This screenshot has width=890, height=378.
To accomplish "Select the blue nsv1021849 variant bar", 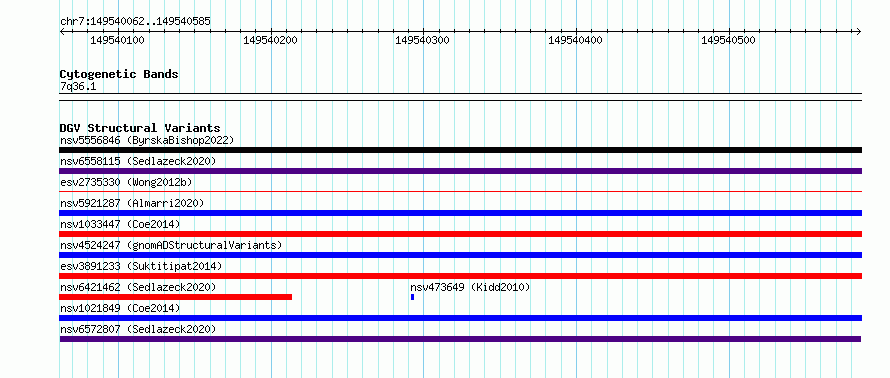I will point(460,318).
